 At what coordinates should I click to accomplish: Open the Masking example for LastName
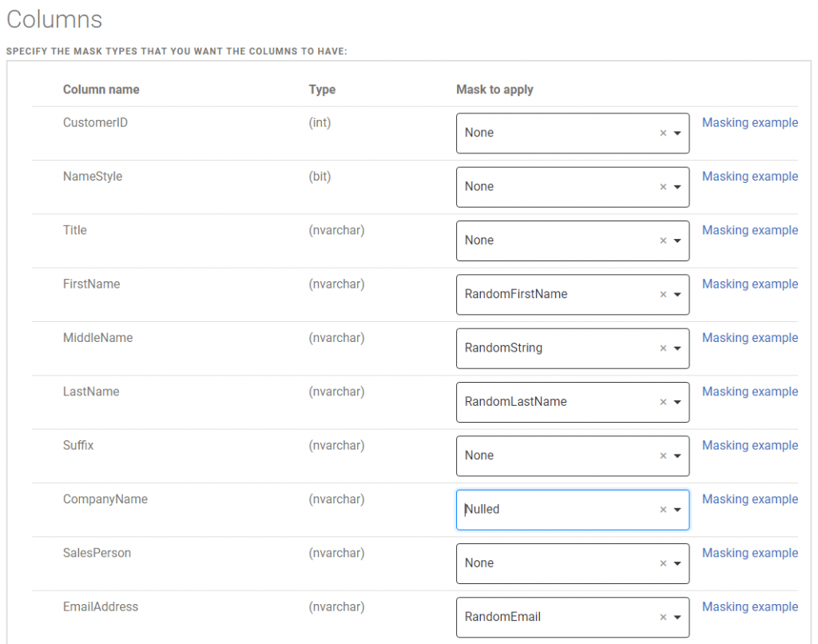[749, 391]
